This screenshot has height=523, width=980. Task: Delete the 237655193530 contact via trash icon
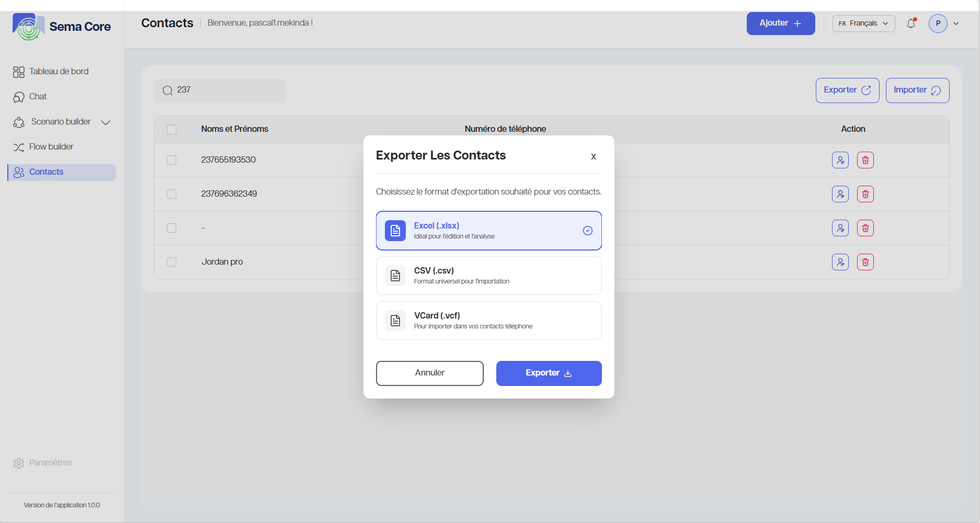point(865,160)
